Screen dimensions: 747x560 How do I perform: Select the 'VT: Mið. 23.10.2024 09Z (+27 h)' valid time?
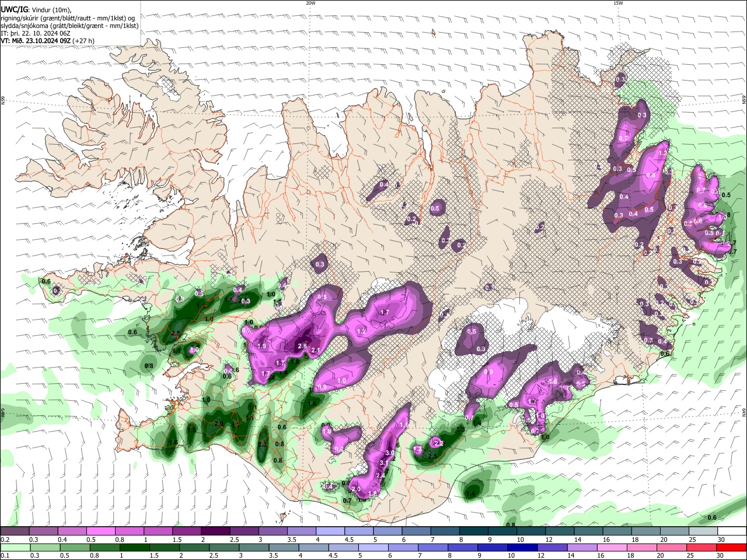pyautogui.click(x=48, y=41)
